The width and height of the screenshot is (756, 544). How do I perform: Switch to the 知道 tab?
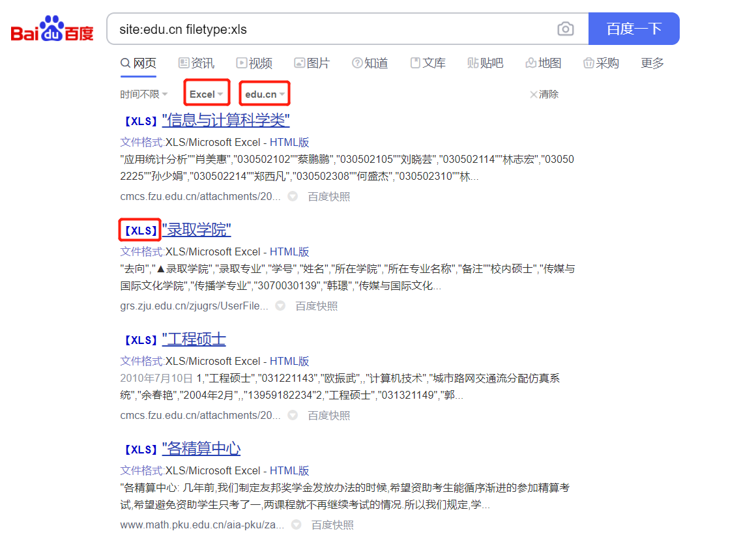370,63
